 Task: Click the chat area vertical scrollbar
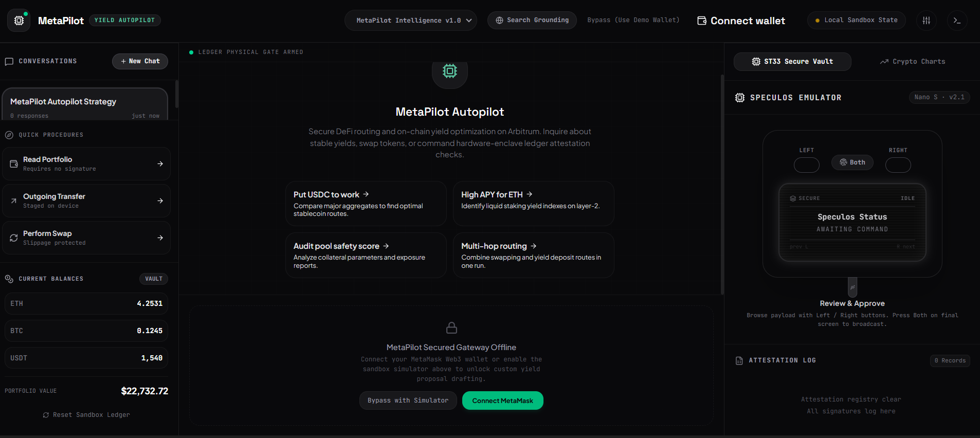click(722, 185)
